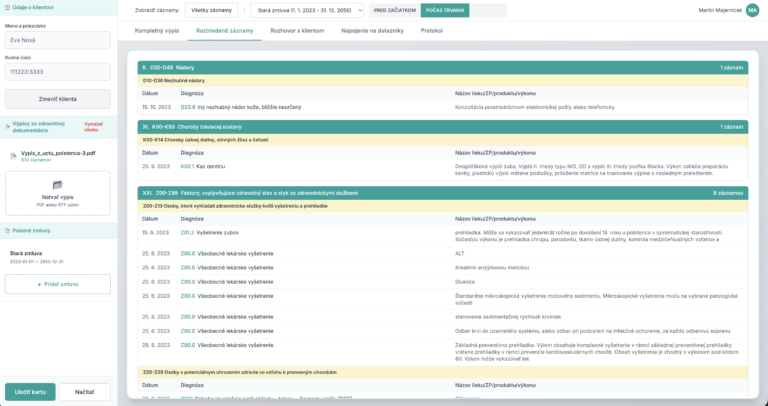
Task: Open the Z00.0 code in the Kreatinín row
Action: (x=188, y=268)
